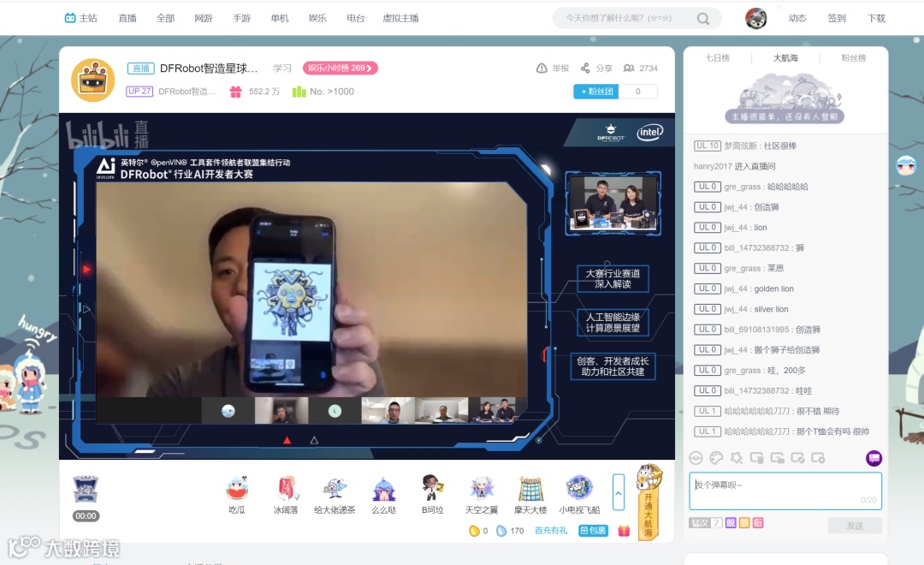Click the 答 orange badge

744,522
